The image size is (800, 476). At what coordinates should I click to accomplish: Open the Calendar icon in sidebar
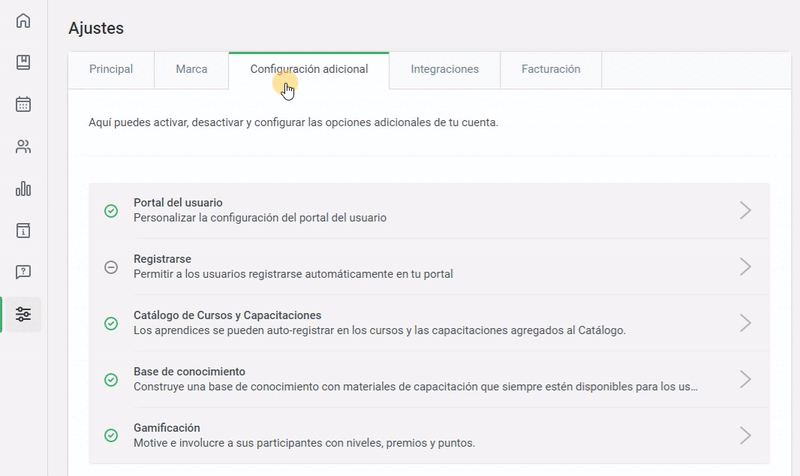tap(23, 104)
